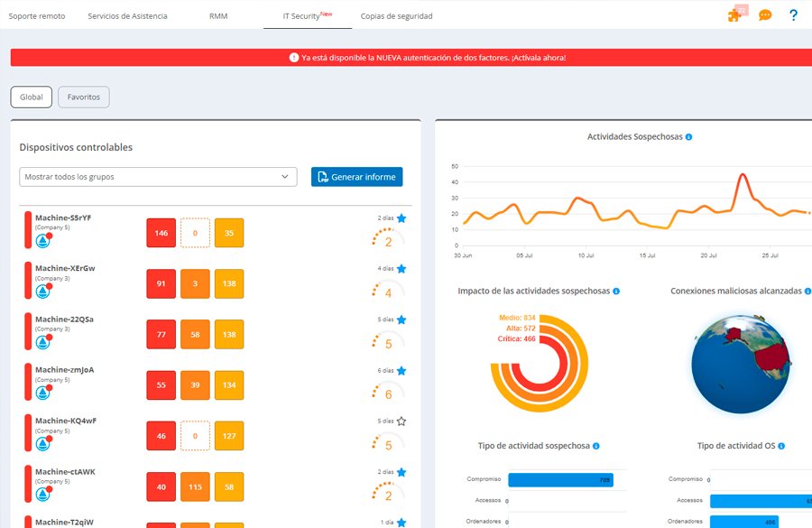Click info icon beside Impacto de las actividades sospechosas
The image size is (812, 528).
[616, 292]
